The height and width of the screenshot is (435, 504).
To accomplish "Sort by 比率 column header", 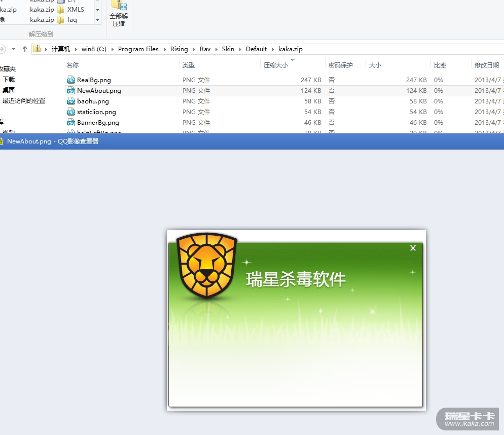I will 440,65.
